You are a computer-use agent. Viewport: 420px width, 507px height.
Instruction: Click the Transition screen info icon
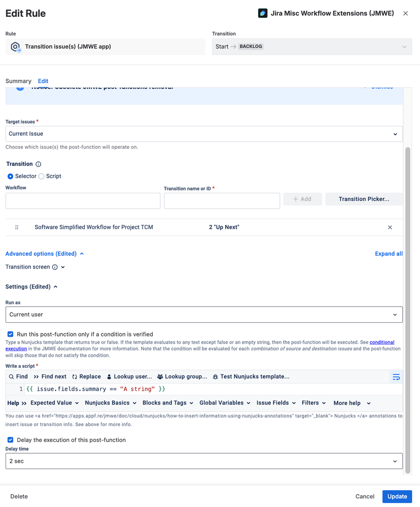(x=55, y=267)
